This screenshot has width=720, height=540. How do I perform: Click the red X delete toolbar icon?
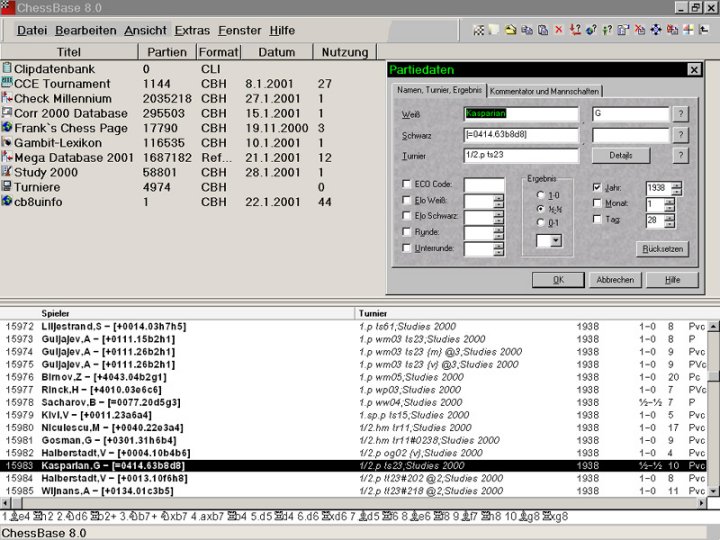click(559, 30)
